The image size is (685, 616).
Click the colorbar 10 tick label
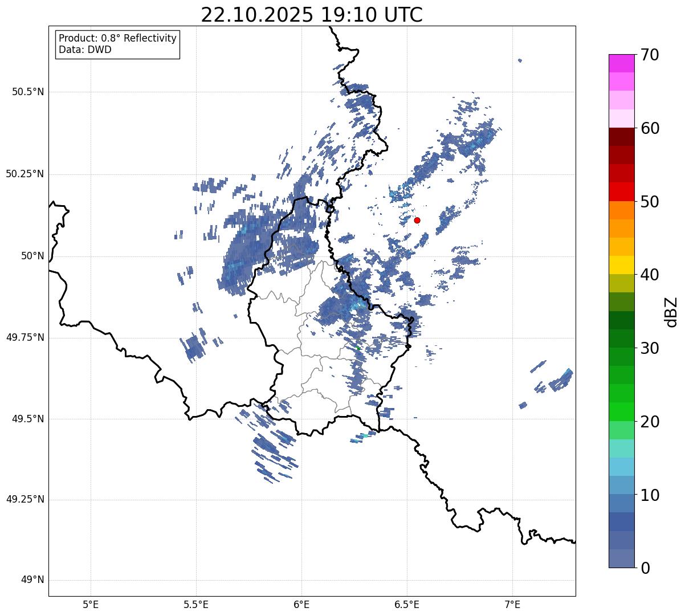coord(650,495)
